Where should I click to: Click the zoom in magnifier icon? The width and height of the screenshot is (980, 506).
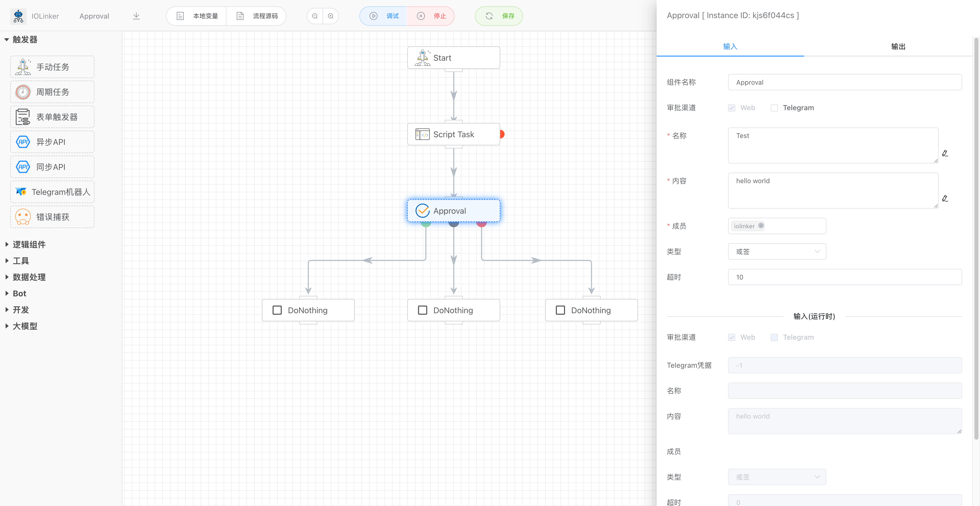[x=330, y=16]
